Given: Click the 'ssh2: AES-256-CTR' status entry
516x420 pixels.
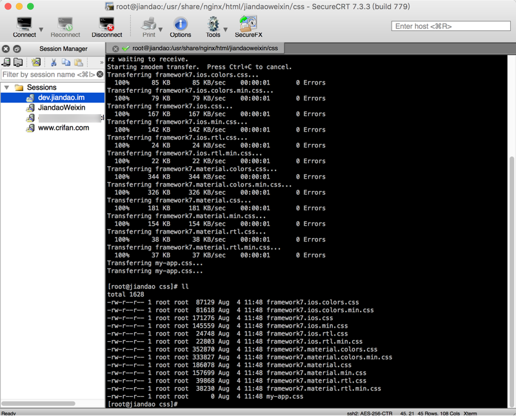Looking at the screenshot, I should (x=370, y=414).
